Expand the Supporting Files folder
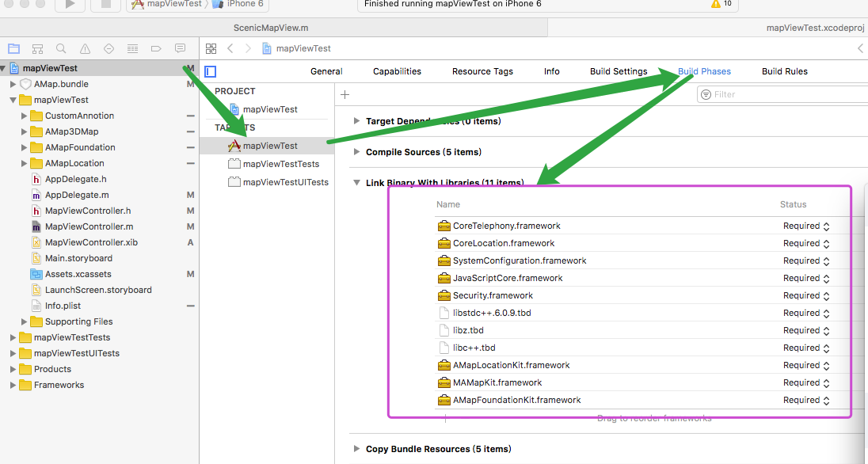The image size is (868, 464). click(24, 321)
